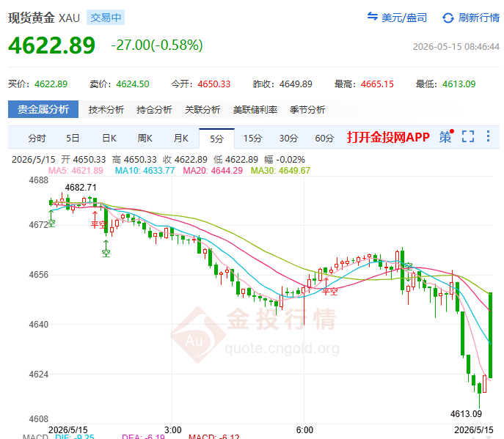Viewport: 504px width, 439px height.
Task: Click the MA5: 4621.89 legend
Action: point(76,171)
